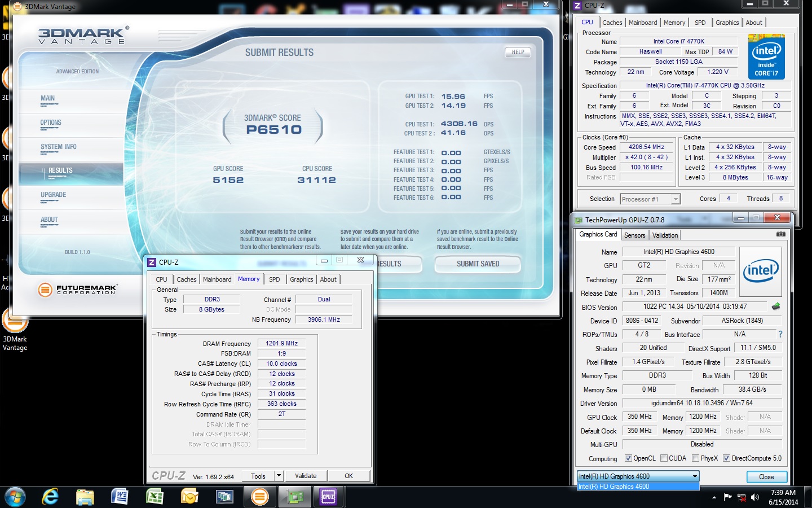This screenshot has height=508, width=812.
Task: Click the Intel logo in GPU-Z
Action: (x=761, y=272)
